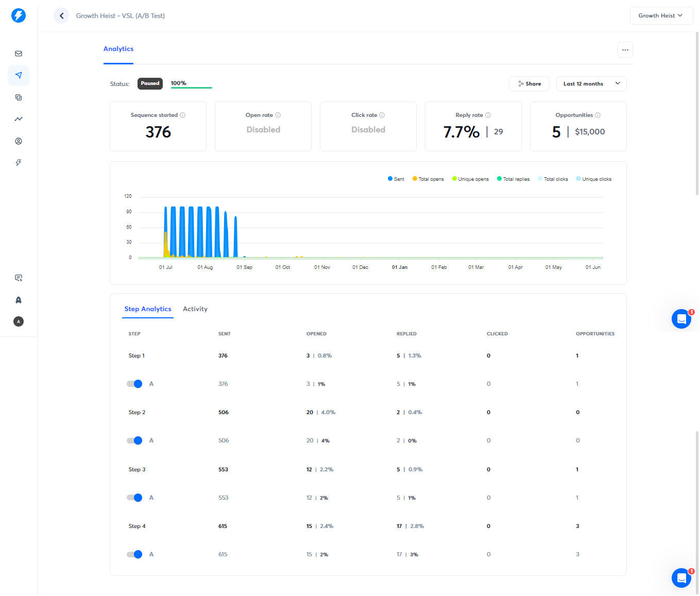This screenshot has width=700, height=596.
Task: Click the 7.7% reply rate value
Action: [x=462, y=132]
